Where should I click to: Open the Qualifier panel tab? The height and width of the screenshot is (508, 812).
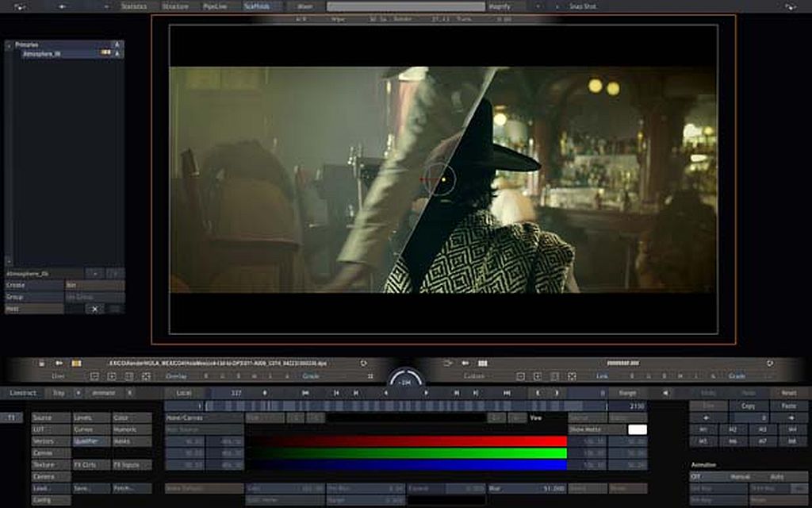[90, 441]
